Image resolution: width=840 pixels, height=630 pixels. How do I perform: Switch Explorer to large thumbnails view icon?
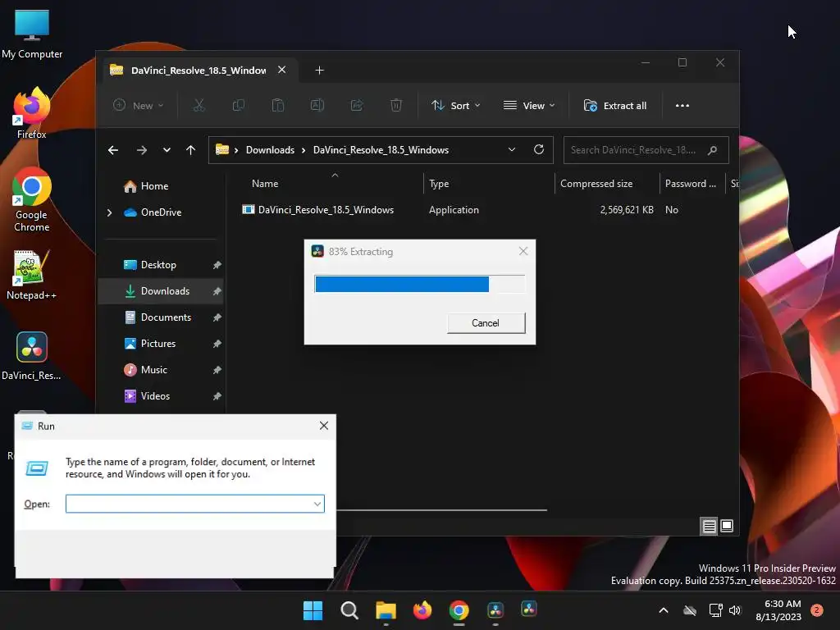(727, 526)
